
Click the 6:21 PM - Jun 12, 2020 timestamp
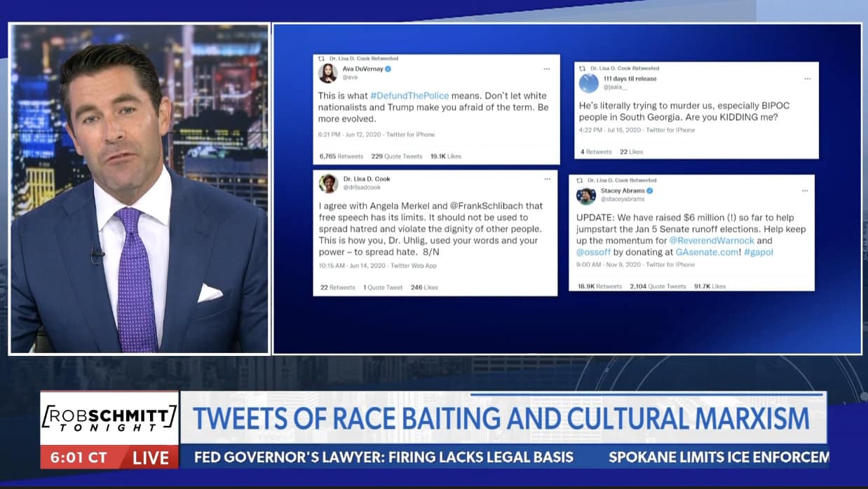(351, 135)
